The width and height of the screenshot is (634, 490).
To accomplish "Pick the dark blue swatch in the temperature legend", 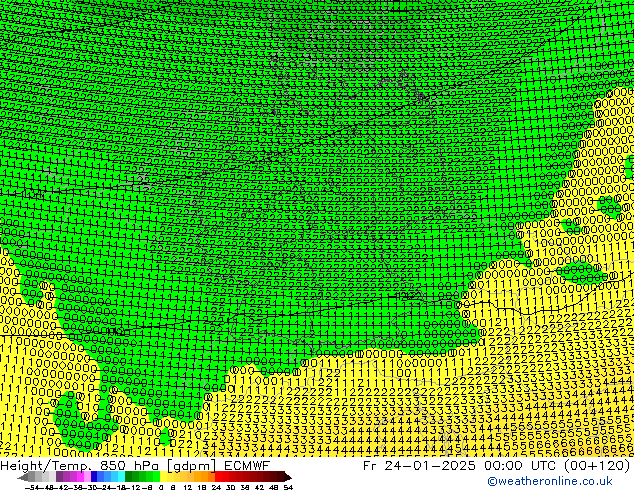I will click(x=94, y=477).
